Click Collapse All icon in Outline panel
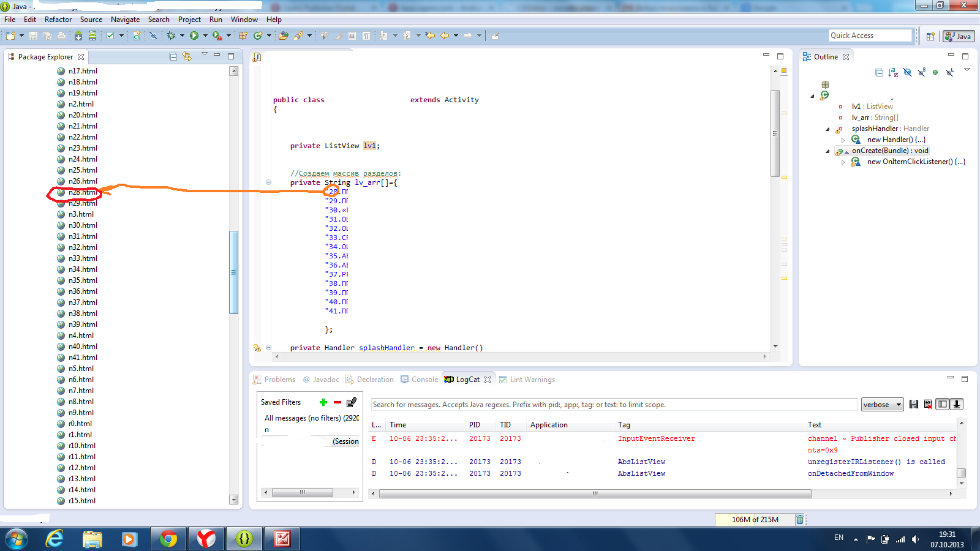 click(x=880, y=73)
